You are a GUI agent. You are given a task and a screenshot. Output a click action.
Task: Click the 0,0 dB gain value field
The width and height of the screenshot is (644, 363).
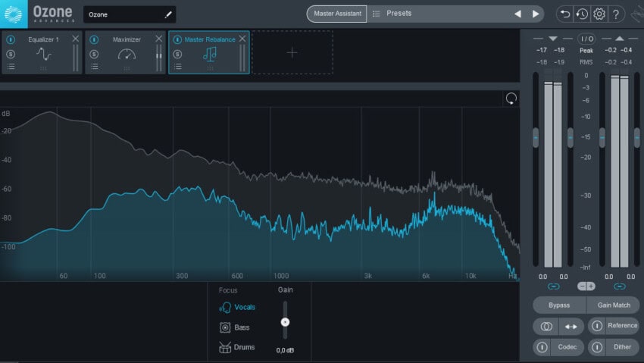pos(285,350)
